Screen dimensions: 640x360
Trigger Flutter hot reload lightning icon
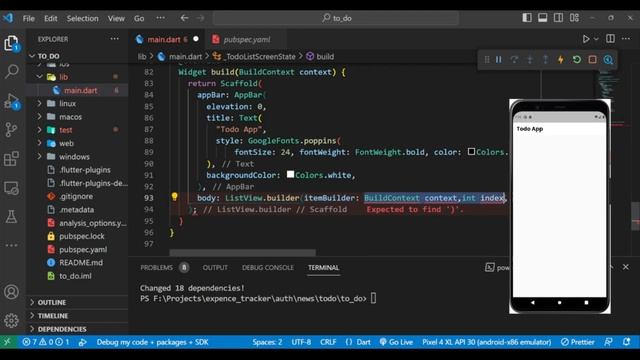click(x=561, y=60)
